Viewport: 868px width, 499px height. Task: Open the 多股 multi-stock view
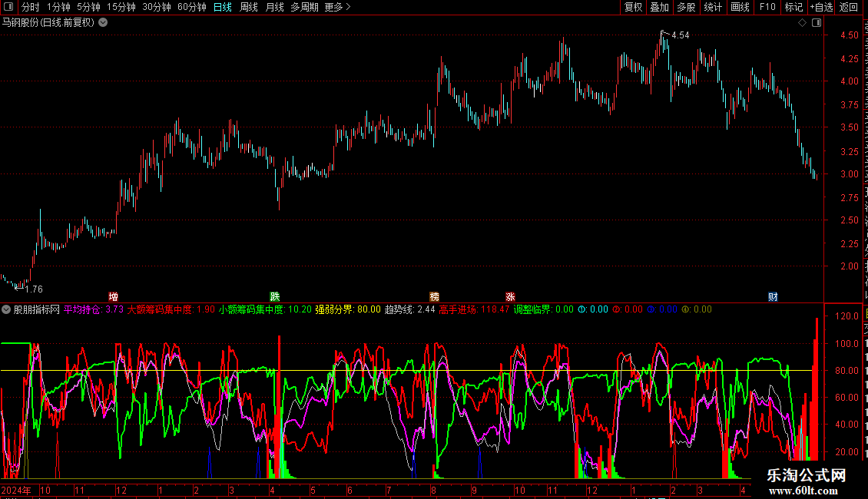(x=686, y=7)
